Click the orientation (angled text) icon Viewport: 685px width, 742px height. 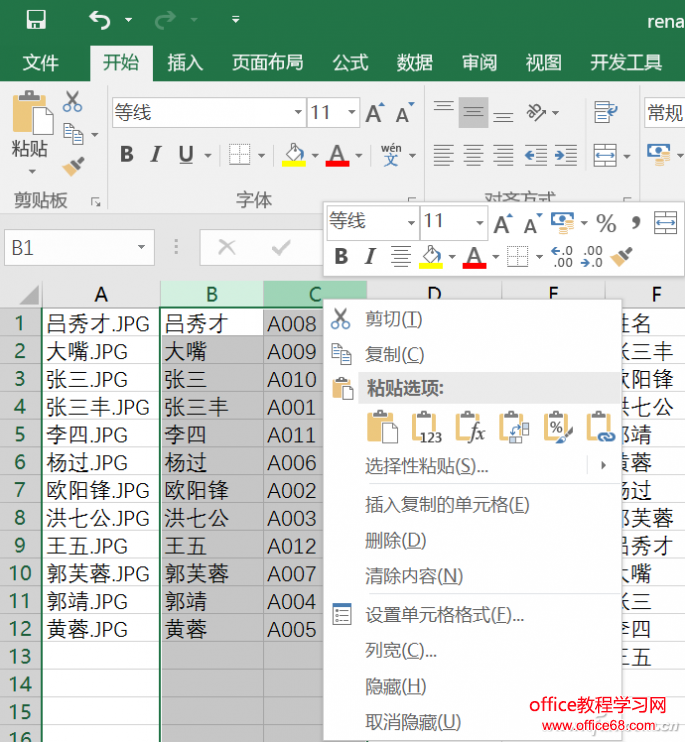(x=536, y=112)
